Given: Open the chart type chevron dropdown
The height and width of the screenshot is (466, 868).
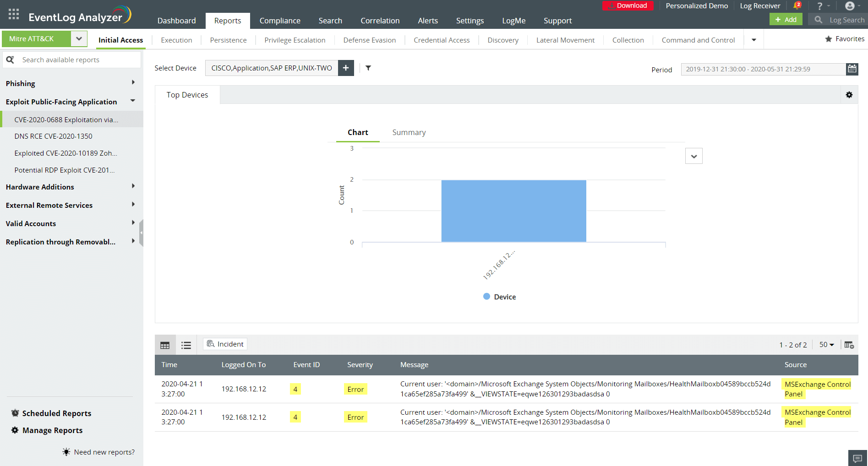Looking at the screenshot, I should pyautogui.click(x=694, y=156).
